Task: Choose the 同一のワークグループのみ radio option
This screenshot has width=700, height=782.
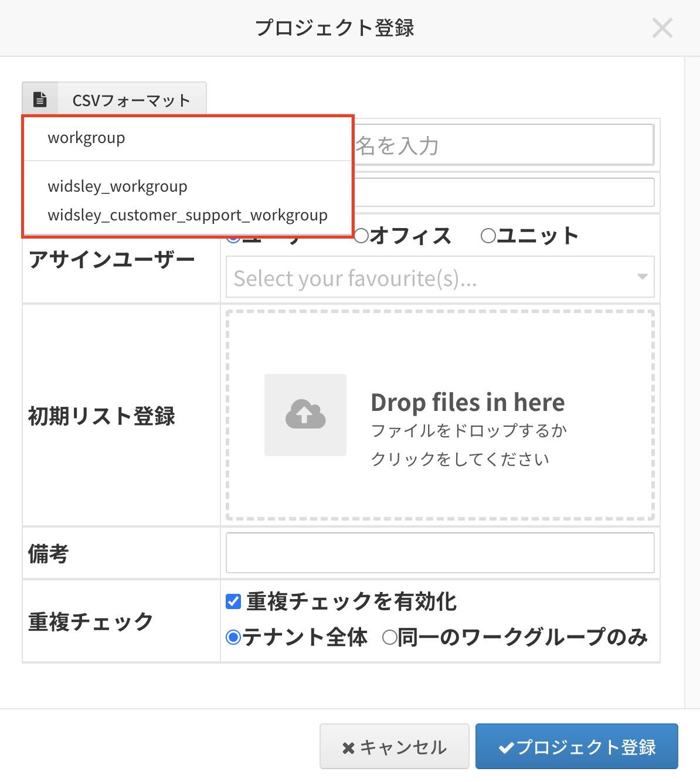Action: click(x=389, y=637)
